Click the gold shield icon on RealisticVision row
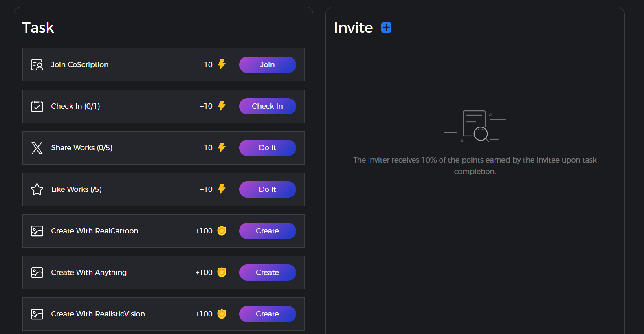The width and height of the screenshot is (644, 334). point(221,314)
